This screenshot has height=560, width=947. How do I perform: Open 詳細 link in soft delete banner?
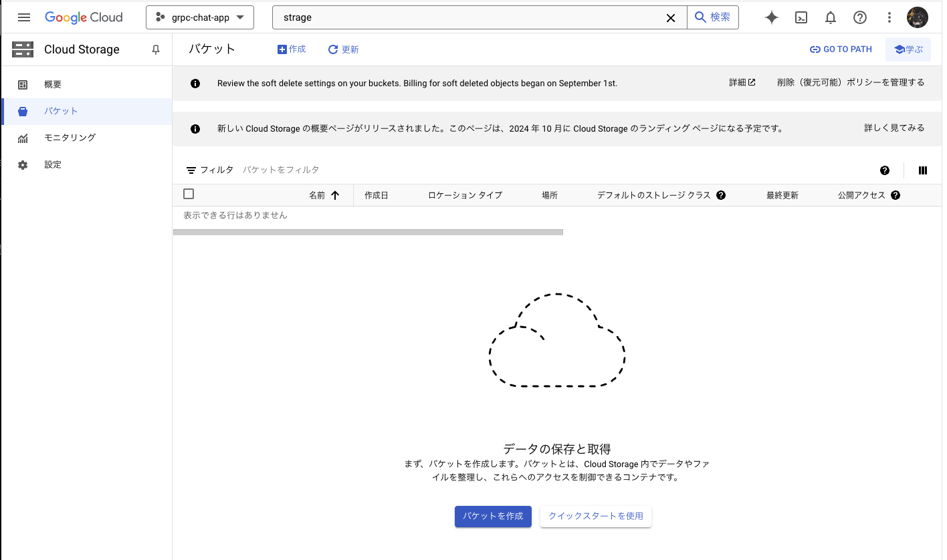742,83
